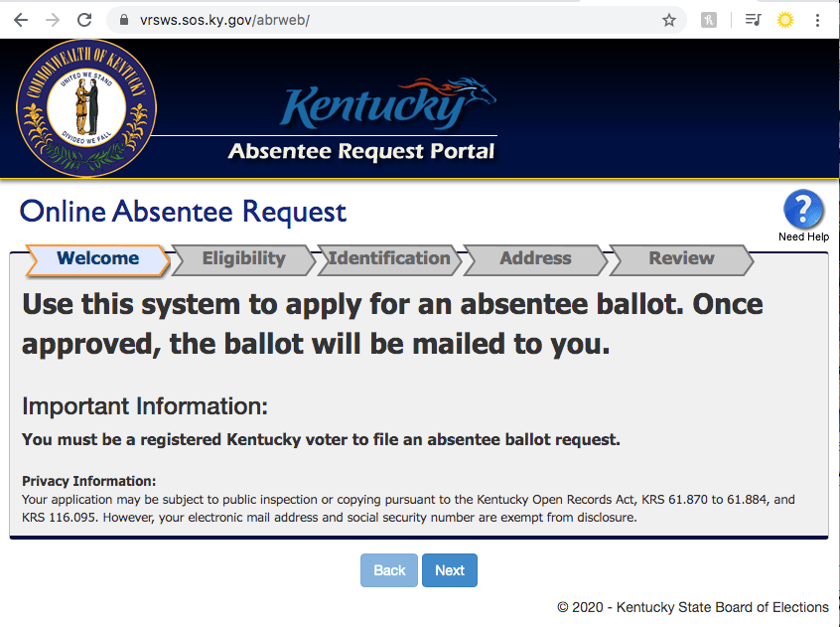Click the Back button
Viewport: 840px width, 627px height.
[x=389, y=570]
